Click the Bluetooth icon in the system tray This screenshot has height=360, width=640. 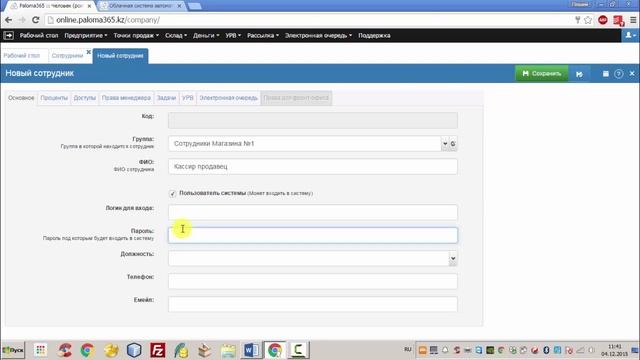tap(546, 350)
